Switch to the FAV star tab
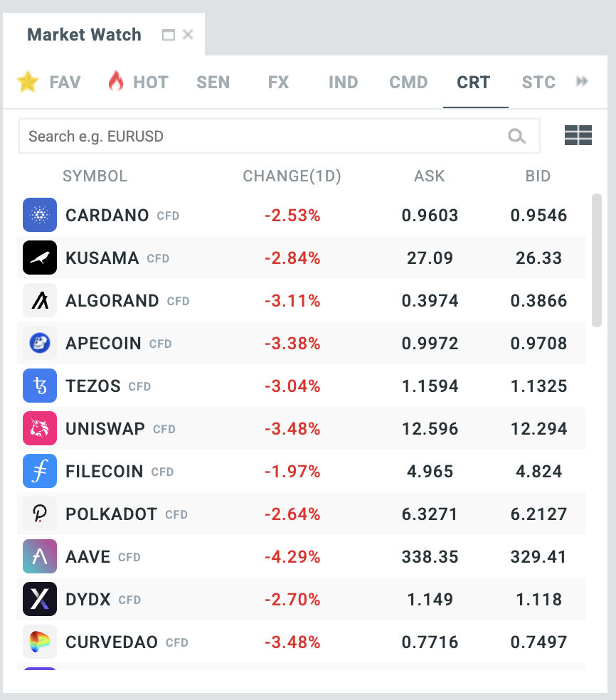Screen dimensions: 616x700 tap(48, 82)
